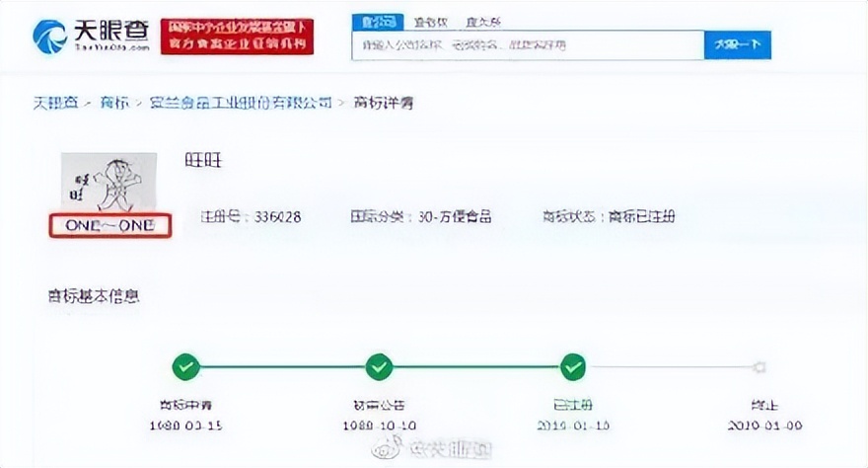Image resolution: width=868 pixels, height=468 pixels.
Task: Select the 商标申请 timeline label
Action: click(x=186, y=405)
